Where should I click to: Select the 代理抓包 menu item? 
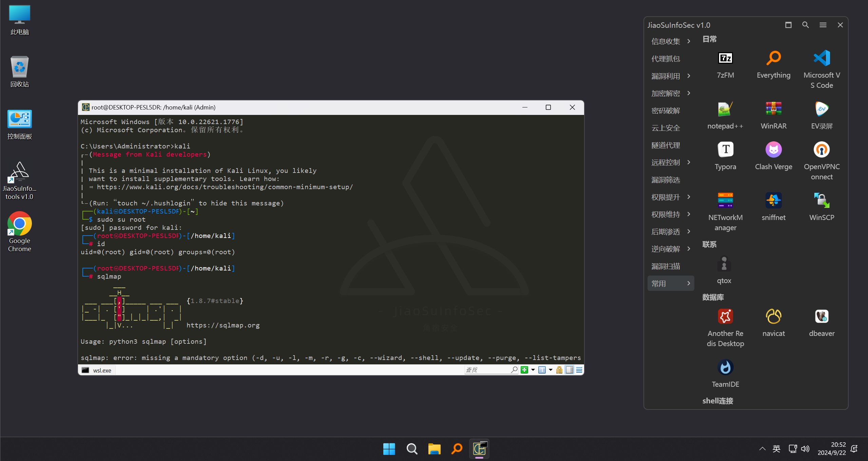(x=671, y=59)
